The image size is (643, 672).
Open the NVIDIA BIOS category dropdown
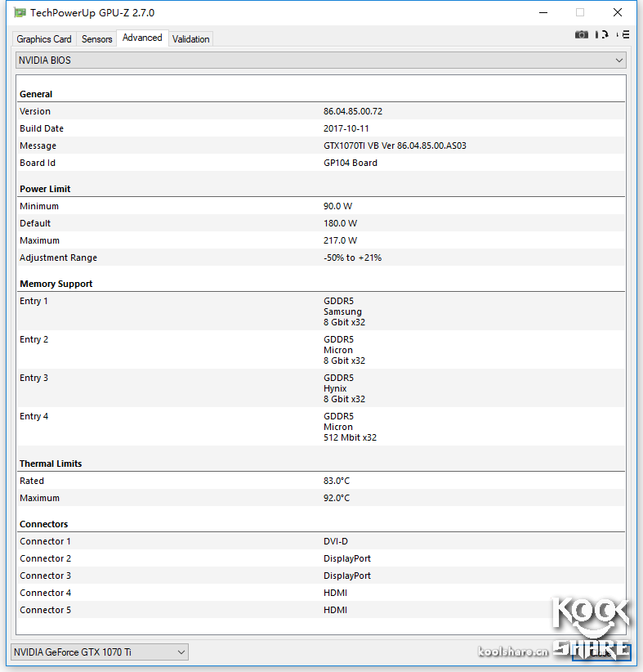321,60
